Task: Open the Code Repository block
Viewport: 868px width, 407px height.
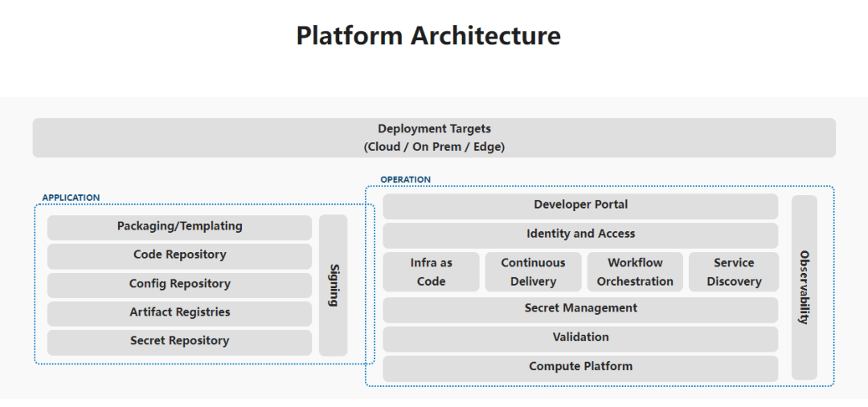Action: pyautogui.click(x=179, y=256)
